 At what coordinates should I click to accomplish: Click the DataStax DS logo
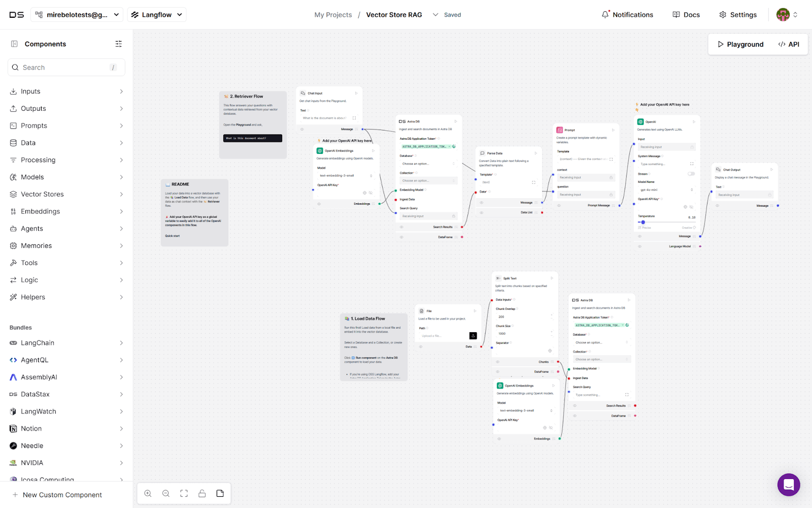click(17, 15)
